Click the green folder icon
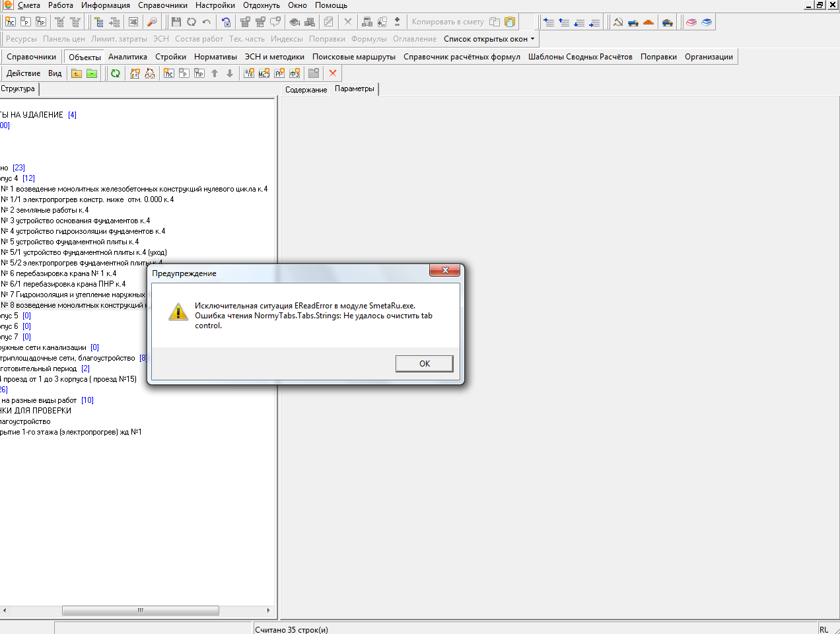Image resolution: width=840 pixels, height=634 pixels. pyautogui.click(x=92, y=73)
